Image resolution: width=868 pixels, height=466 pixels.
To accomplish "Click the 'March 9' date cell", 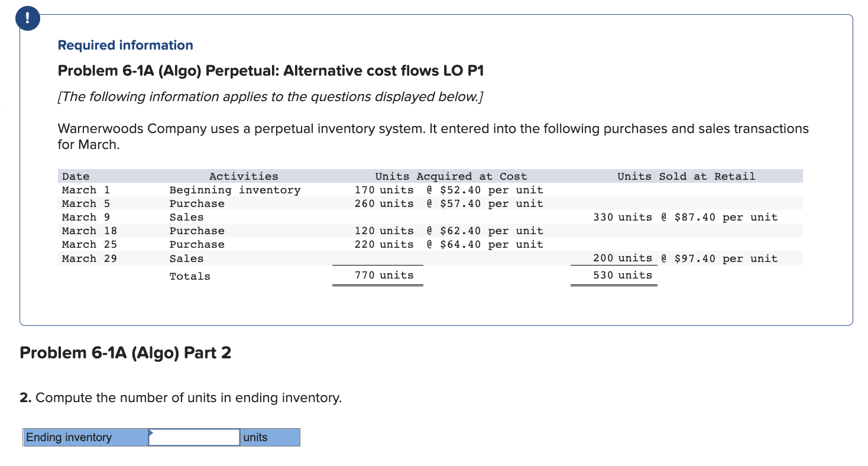I will point(86,217).
